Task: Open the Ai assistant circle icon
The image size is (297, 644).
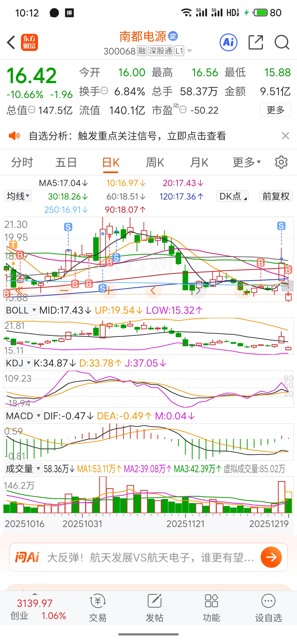Action: pyautogui.click(x=229, y=43)
